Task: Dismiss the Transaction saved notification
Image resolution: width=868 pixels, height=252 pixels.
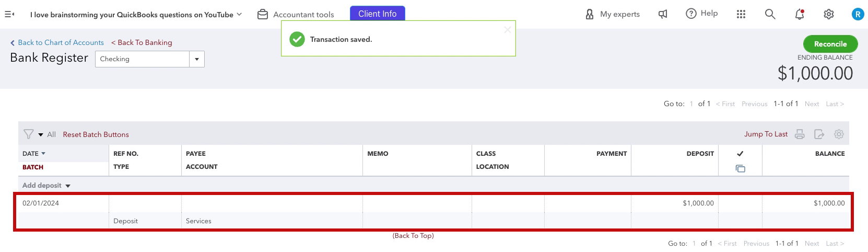Action: (507, 30)
